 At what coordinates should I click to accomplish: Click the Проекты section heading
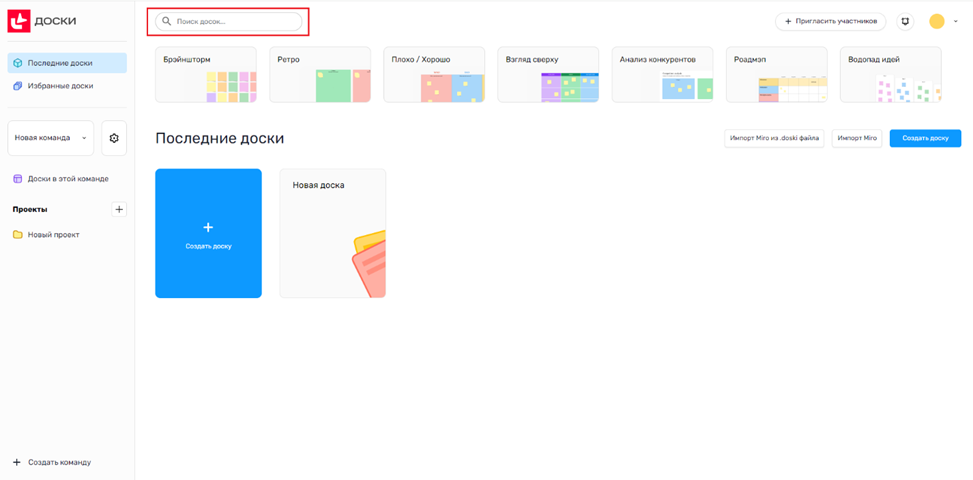click(x=30, y=209)
